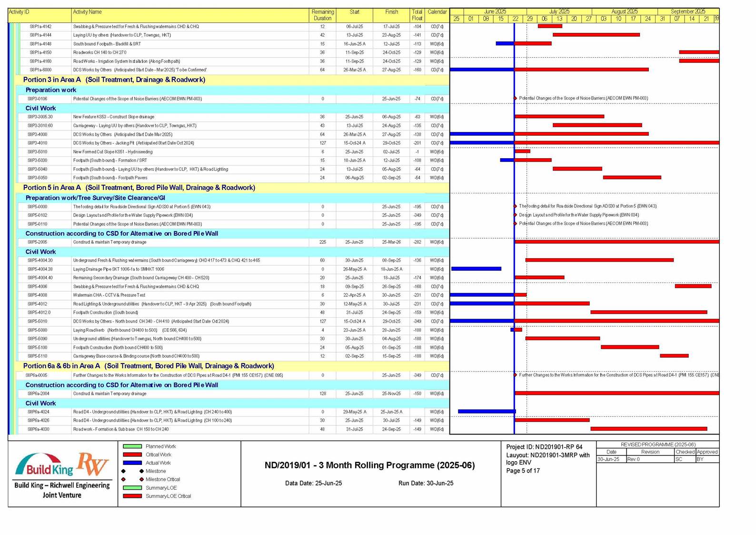
Task: Click 'Data Date: 25-Jun-25' text
Action: pyautogui.click(x=313, y=483)
